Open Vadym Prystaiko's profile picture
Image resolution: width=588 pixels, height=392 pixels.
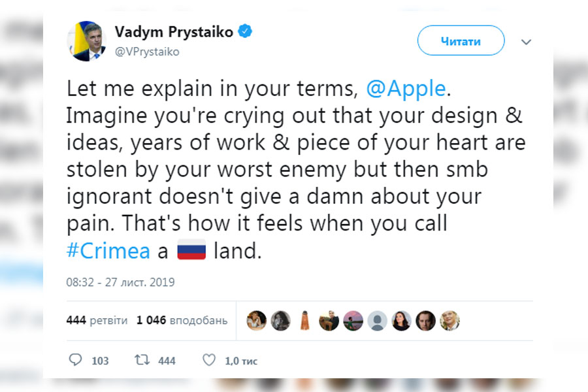tap(86, 41)
